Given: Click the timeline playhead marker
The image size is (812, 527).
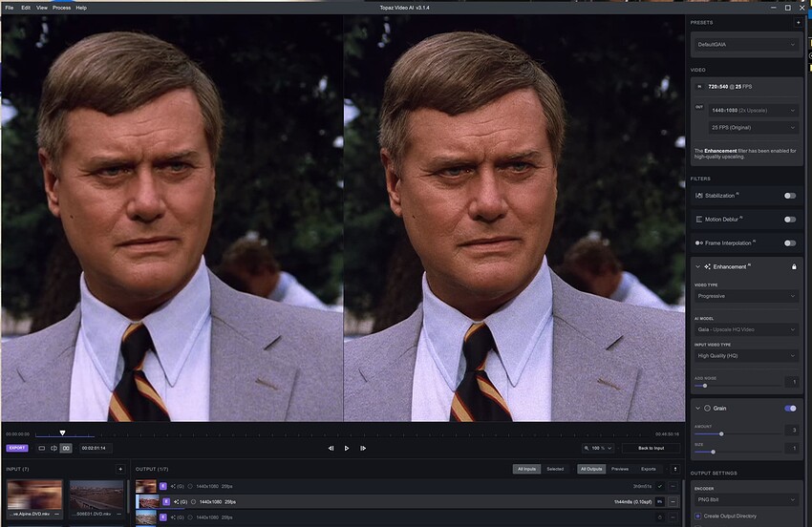Looking at the screenshot, I should (x=62, y=432).
